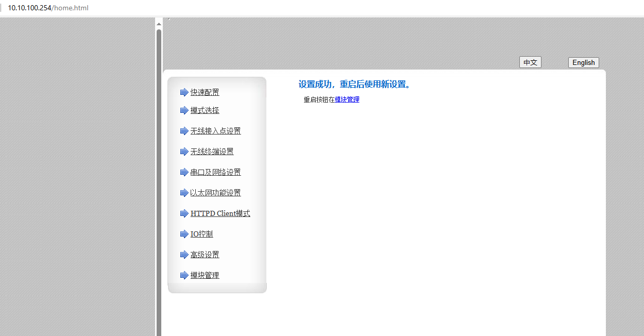Select the arrow icon beside 以太网功能设置
This screenshot has height=336, width=644.
(x=184, y=193)
